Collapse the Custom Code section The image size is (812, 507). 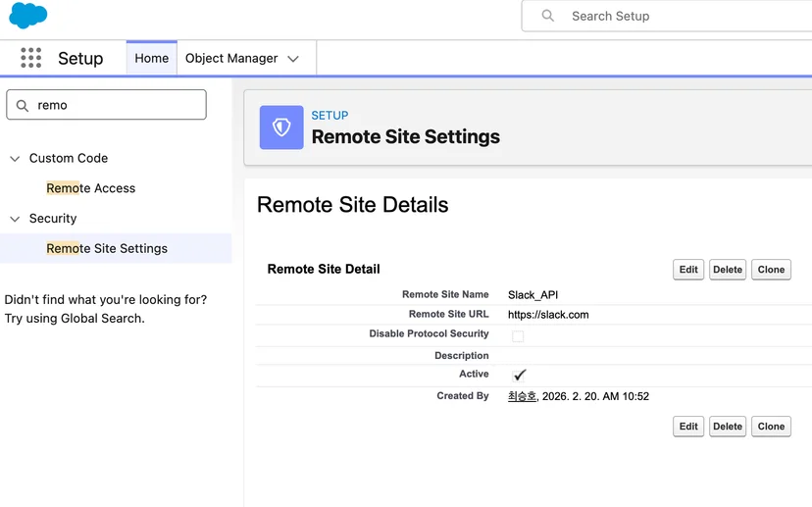pos(15,159)
